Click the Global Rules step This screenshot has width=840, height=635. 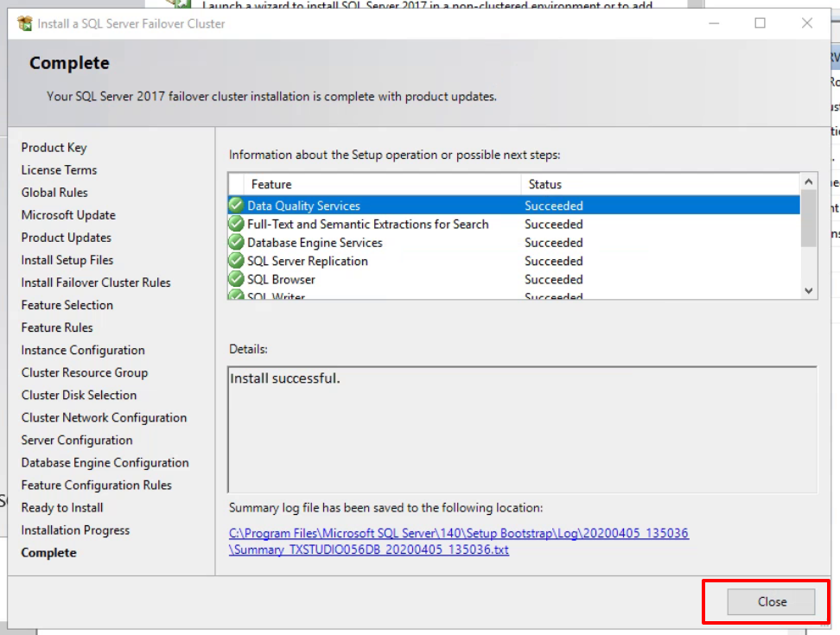54,192
